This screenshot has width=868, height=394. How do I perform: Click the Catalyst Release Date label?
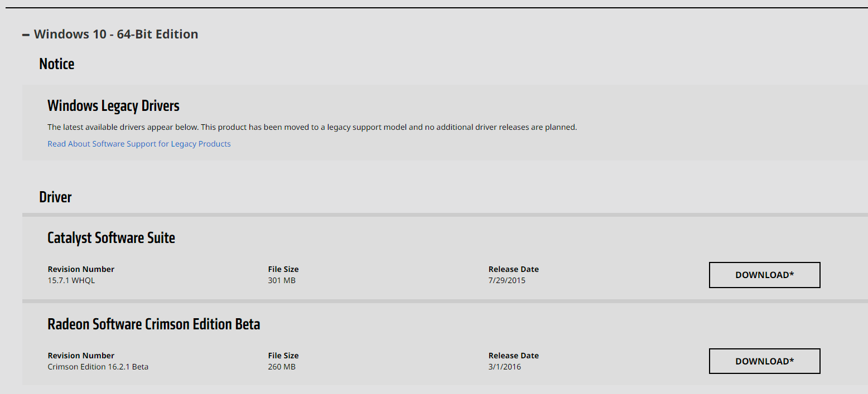click(513, 269)
